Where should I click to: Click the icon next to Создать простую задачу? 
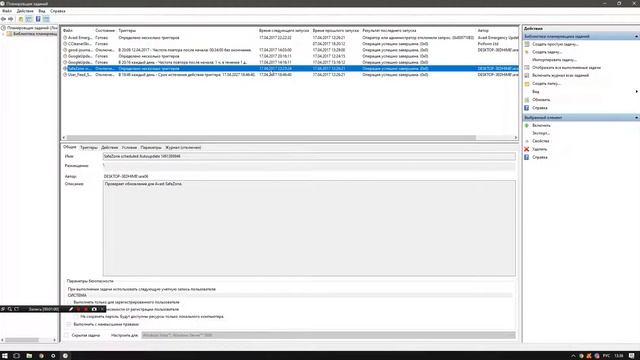coord(527,44)
